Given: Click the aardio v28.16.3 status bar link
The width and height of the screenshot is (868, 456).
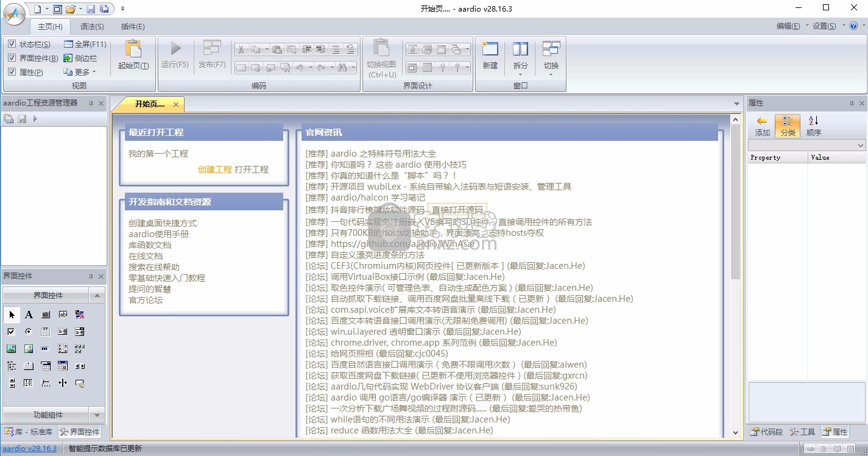Looking at the screenshot, I should tap(30, 448).
